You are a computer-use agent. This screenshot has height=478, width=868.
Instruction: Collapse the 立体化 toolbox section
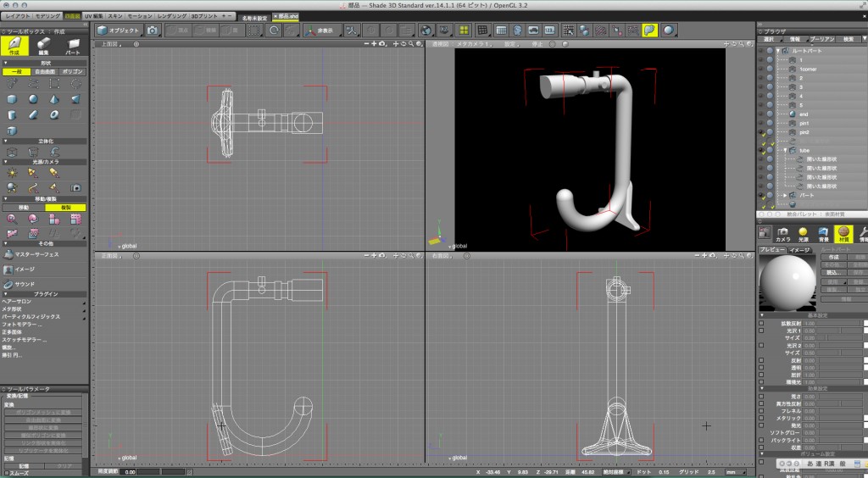click(x=5, y=141)
